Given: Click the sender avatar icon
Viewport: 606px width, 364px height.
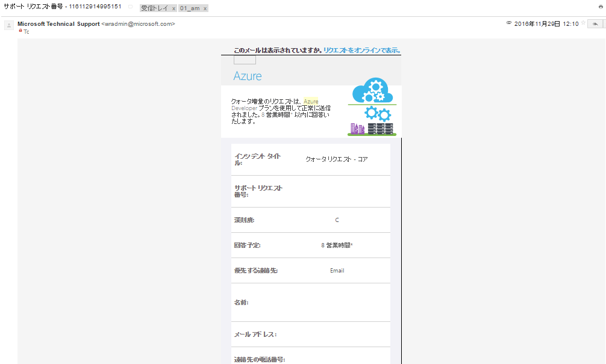Looking at the screenshot, I should pyautogui.click(x=9, y=25).
